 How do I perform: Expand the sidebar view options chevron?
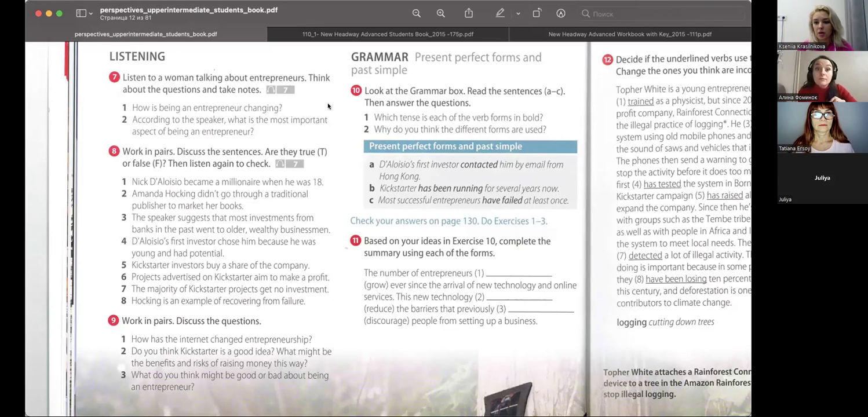click(91, 13)
